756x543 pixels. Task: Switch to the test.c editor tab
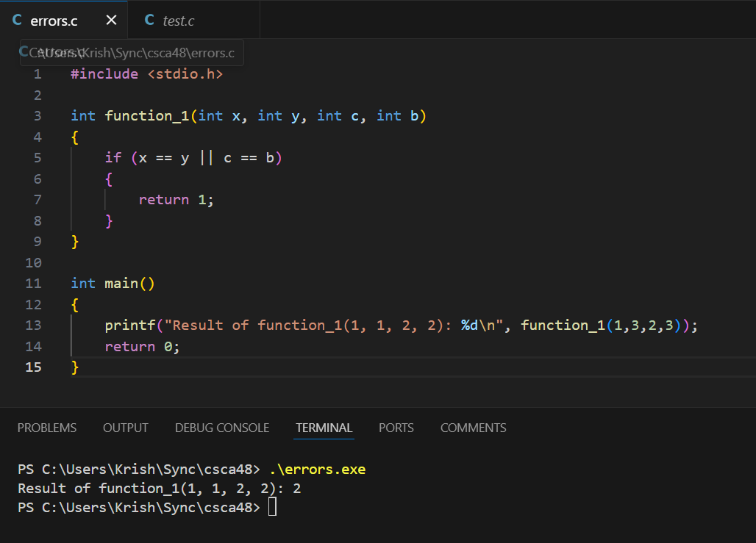click(x=178, y=21)
